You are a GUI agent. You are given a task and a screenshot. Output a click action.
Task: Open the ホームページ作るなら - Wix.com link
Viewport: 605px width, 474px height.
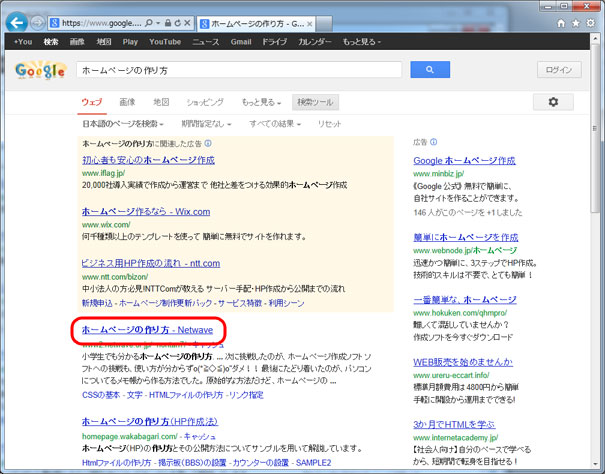click(x=146, y=212)
